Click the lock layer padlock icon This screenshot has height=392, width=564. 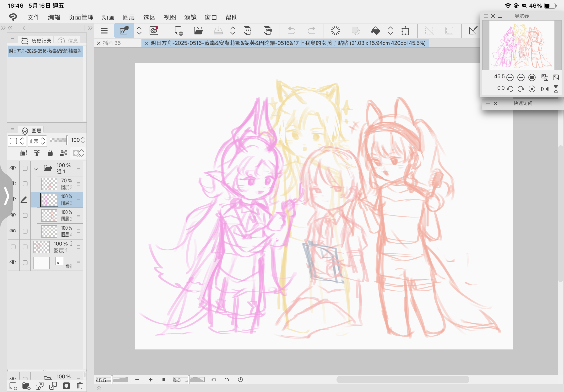(50, 153)
